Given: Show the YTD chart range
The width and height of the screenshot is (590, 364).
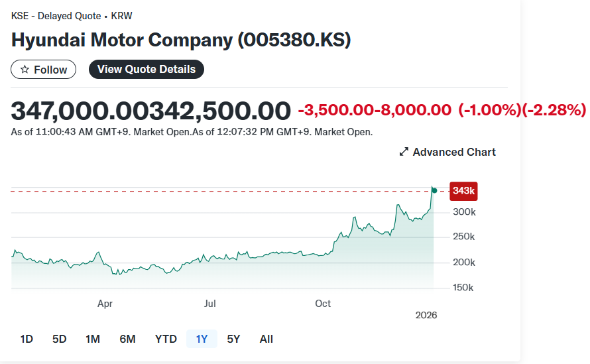Looking at the screenshot, I should [166, 339].
